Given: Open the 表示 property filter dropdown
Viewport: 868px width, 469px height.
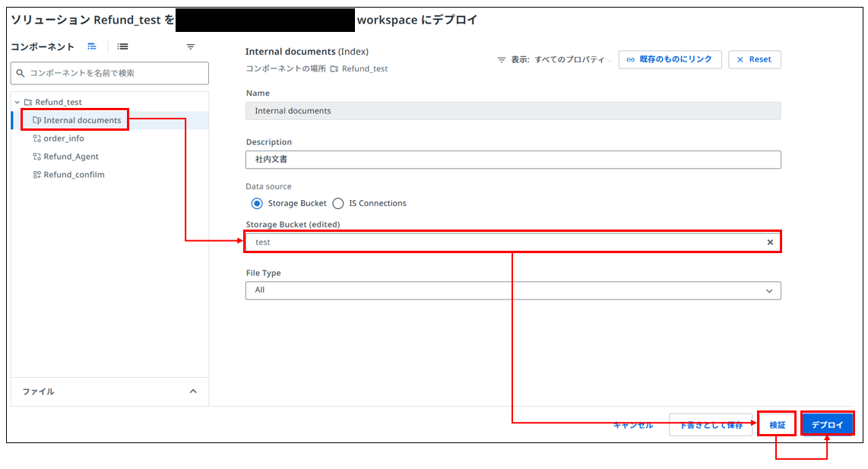Looking at the screenshot, I should pos(556,60).
